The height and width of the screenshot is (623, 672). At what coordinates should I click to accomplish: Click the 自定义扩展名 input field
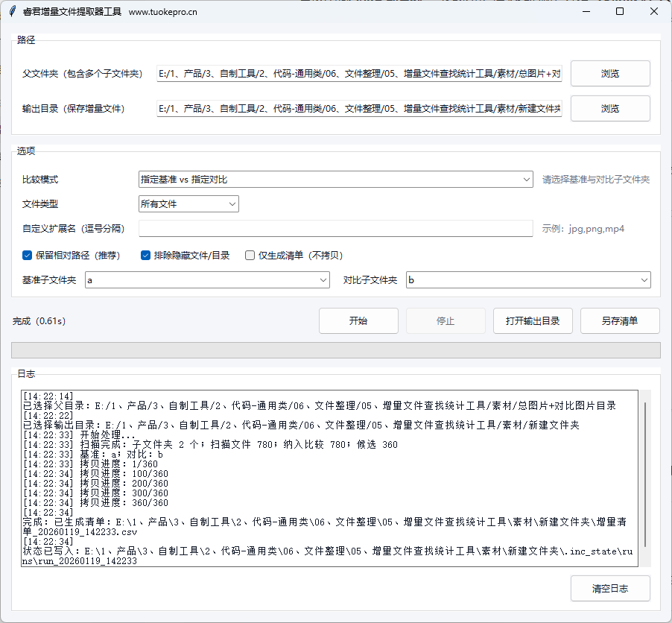click(335, 228)
